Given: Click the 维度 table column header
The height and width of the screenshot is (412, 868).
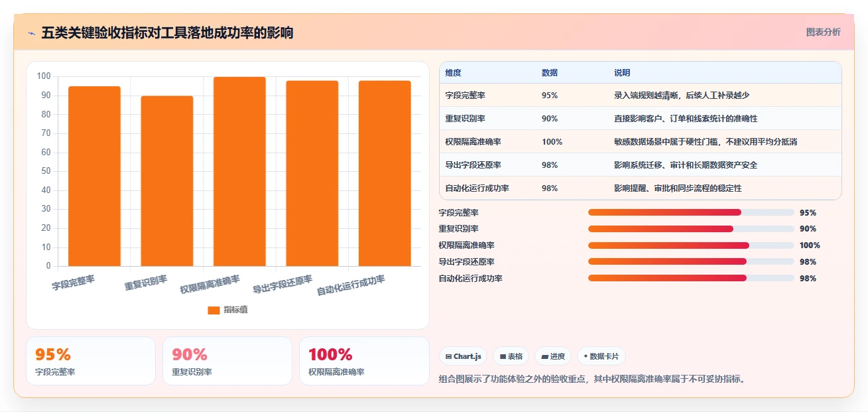Looking at the screenshot, I should [x=454, y=73].
